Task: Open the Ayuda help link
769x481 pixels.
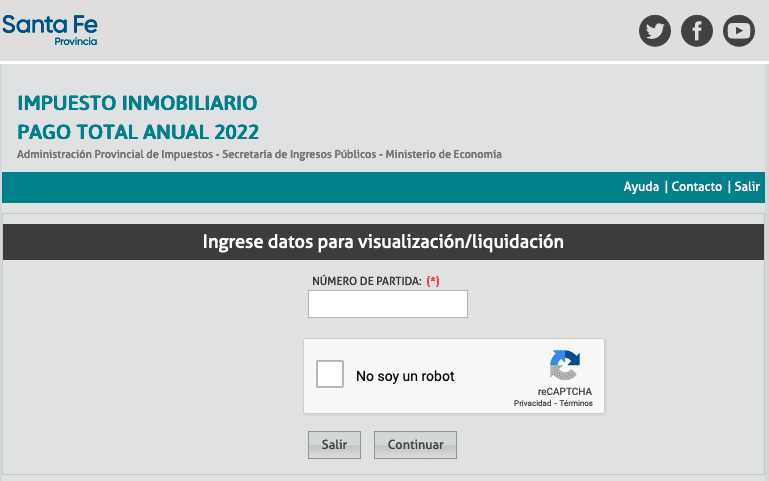Action: tap(641, 187)
